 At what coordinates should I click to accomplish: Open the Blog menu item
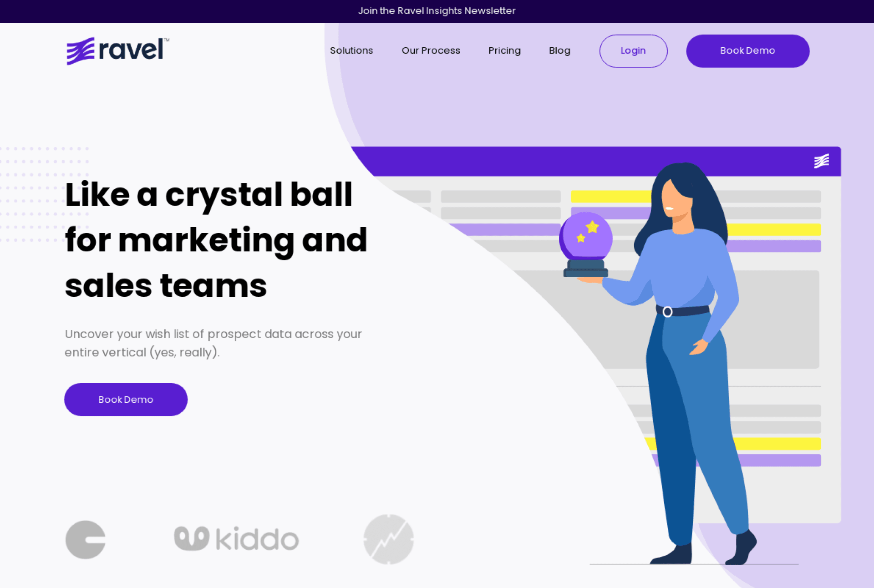pyautogui.click(x=559, y=51)
